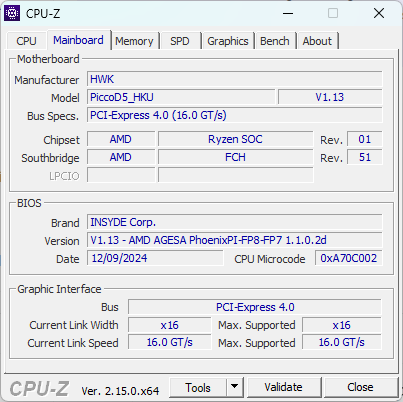Click the BIOS Date field 12/09/2024
403x402 pixels.
[x=155, y=258]
